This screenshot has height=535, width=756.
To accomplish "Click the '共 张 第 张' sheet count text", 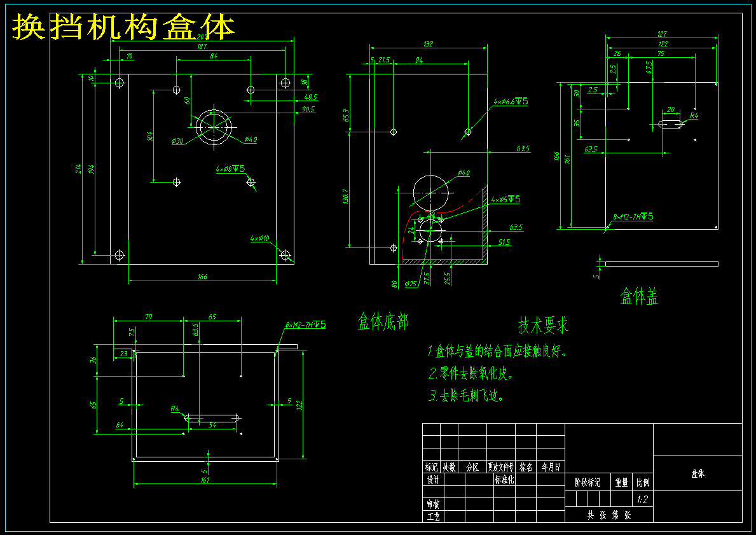I will 609,515.
